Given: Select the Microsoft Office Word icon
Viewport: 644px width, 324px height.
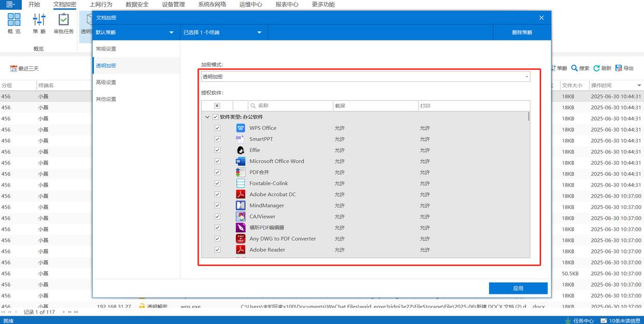Looking at the screenshot, I should point(241,161).
